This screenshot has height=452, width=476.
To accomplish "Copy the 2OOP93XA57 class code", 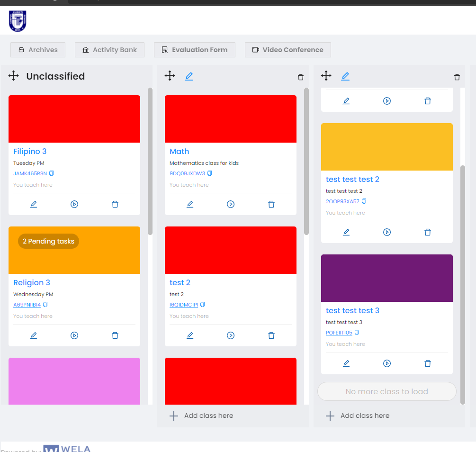I will (x=364, y=201).
